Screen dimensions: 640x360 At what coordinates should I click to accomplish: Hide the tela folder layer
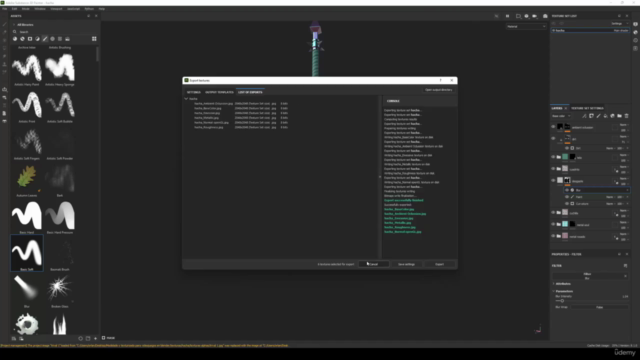(x=553, y=157)
